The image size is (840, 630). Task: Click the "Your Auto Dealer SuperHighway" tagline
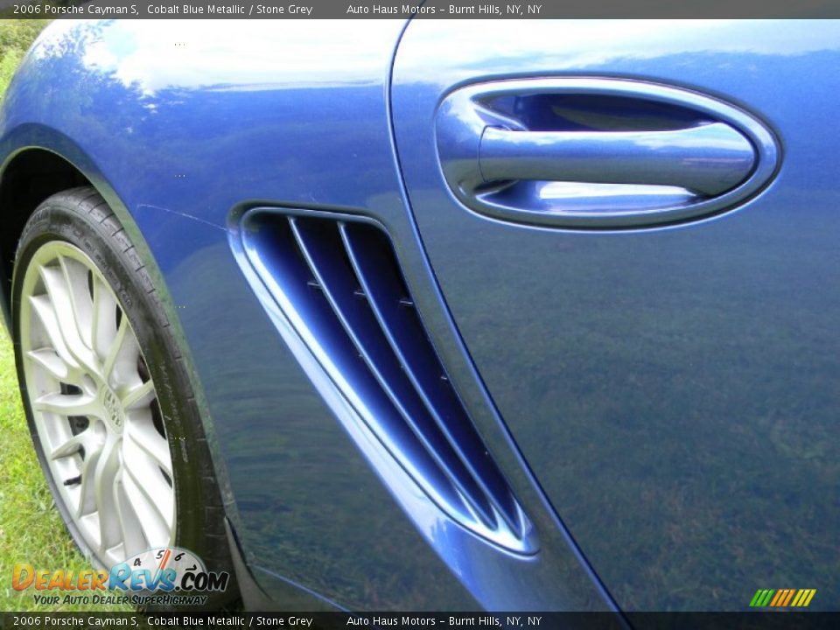[x=118, y=600]
